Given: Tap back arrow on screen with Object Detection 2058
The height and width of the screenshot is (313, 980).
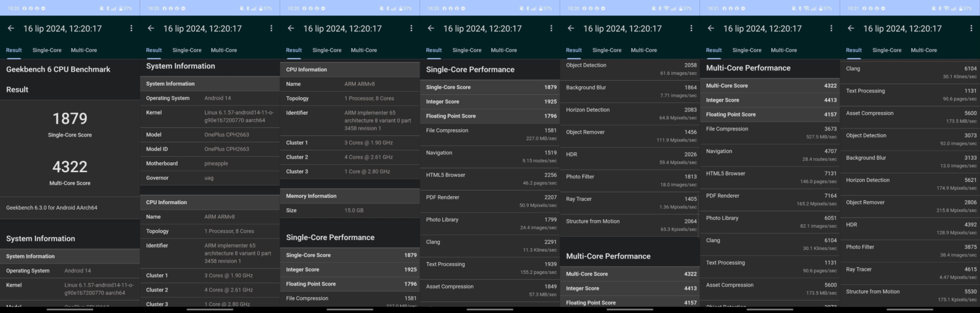Looking at the screenshot, I should 571,28.
